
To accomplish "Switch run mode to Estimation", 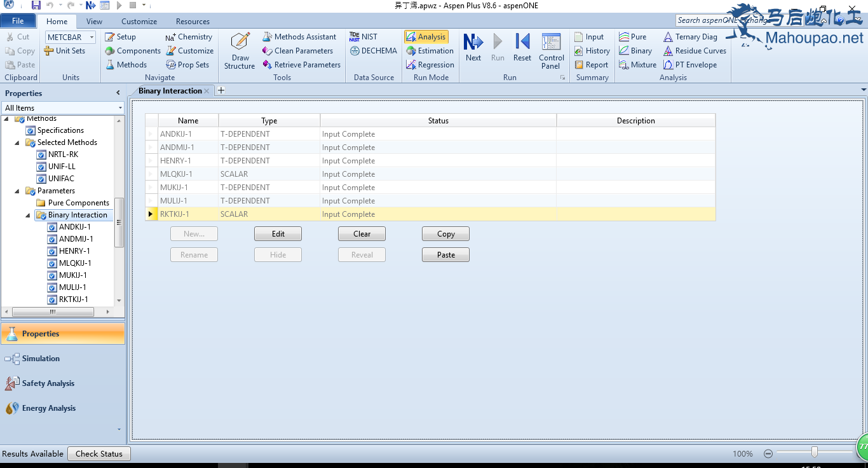I will coord(430,51).
